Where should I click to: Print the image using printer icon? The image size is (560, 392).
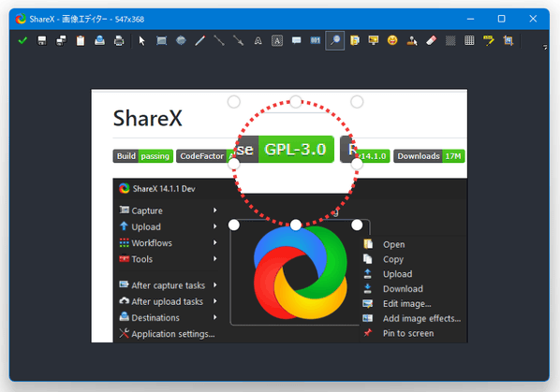point(119,40)
